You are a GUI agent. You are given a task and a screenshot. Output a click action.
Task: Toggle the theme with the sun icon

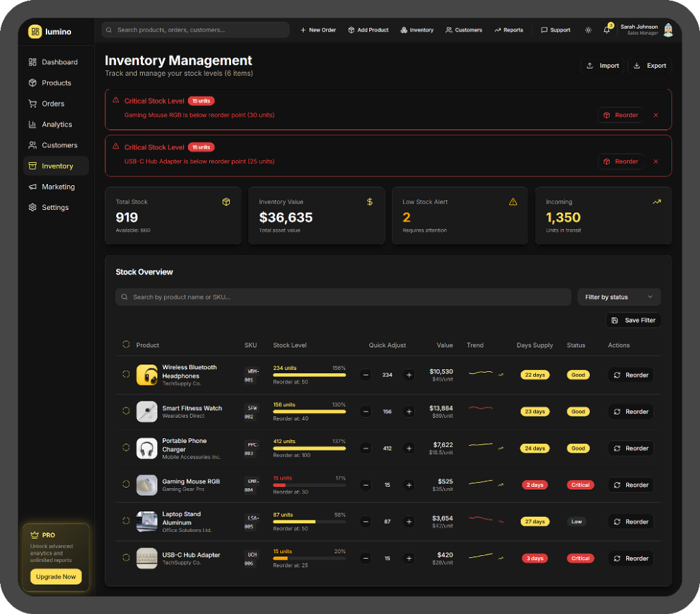[588, 30]
